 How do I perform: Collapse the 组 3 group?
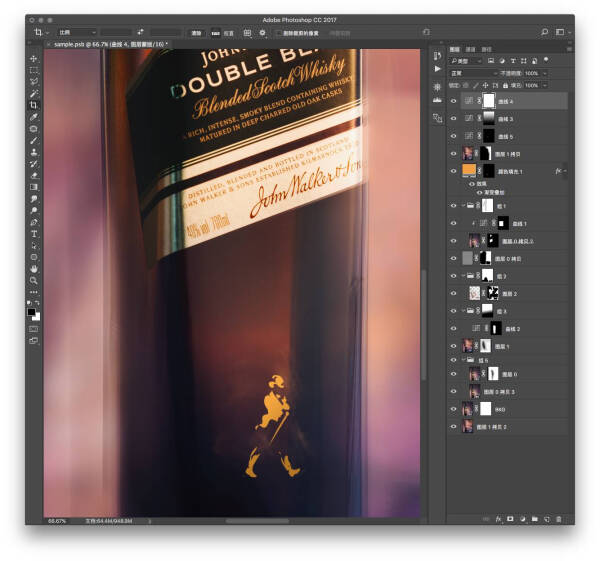coord(463,311)
